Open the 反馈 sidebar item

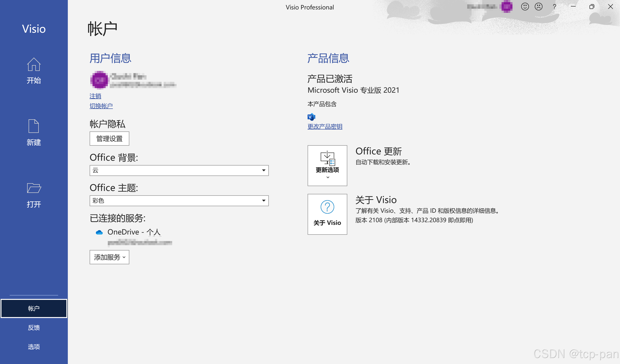click(x=34, y=328)
